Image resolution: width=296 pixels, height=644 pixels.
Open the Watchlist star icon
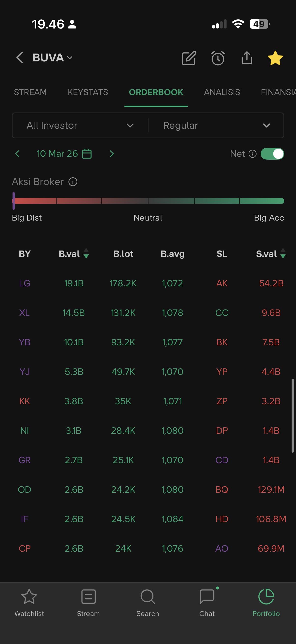coord(29,597)
